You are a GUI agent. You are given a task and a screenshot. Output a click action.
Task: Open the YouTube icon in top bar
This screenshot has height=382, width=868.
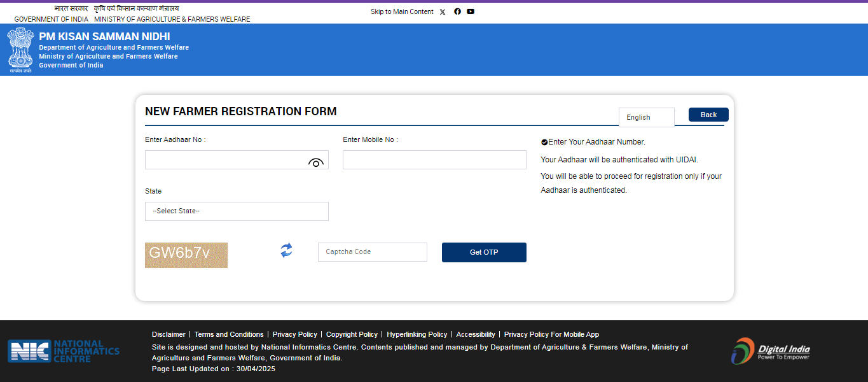471,11
